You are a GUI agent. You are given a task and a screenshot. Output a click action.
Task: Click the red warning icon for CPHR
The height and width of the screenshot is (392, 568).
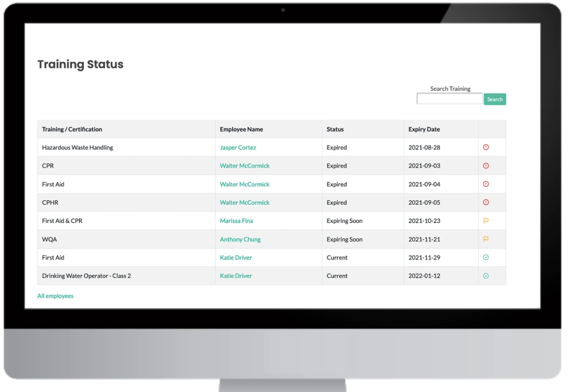(485, 202)
